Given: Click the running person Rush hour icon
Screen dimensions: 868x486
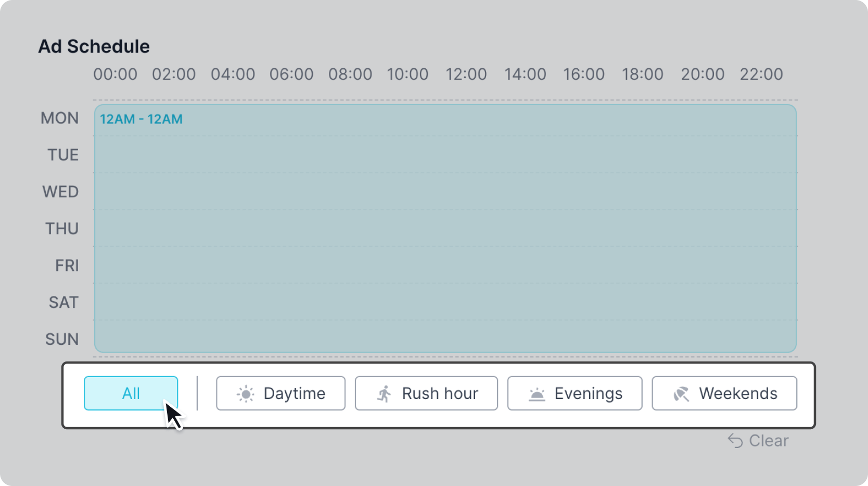Looking at the screenshot, I should pyautogui.click(x=385, y=394).
